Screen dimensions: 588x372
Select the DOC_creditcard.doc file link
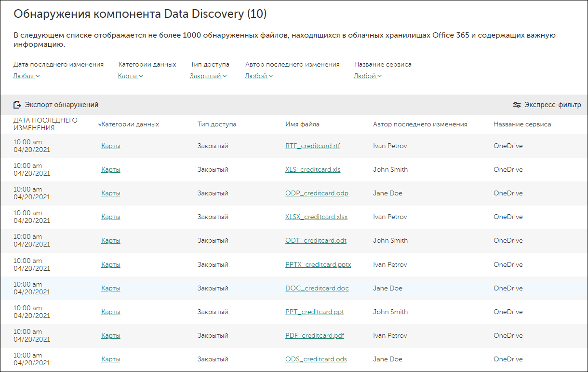pos(317,289)
